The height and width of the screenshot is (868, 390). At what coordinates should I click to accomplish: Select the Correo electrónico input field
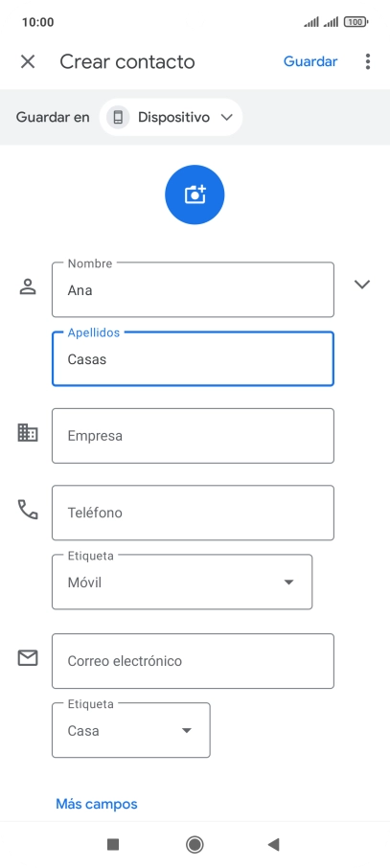click(x=193, y=661)
